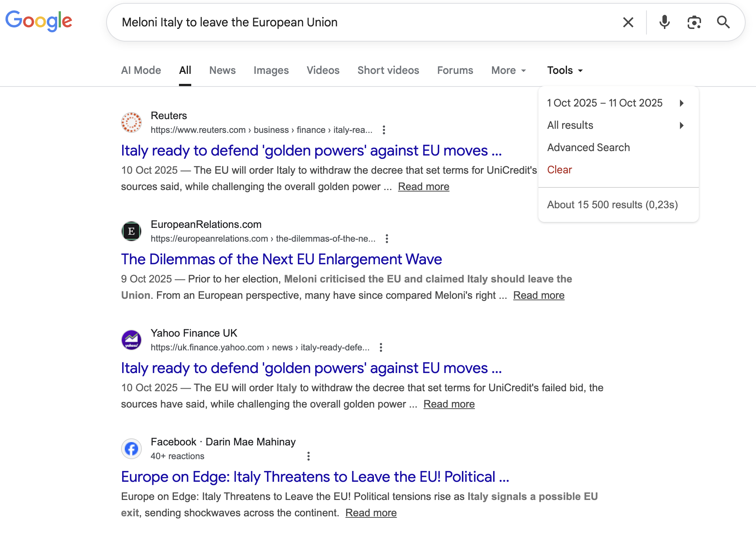Click Clear to remove search filters
The height and width of the screenshot is (533, 756).
point(559,170)
